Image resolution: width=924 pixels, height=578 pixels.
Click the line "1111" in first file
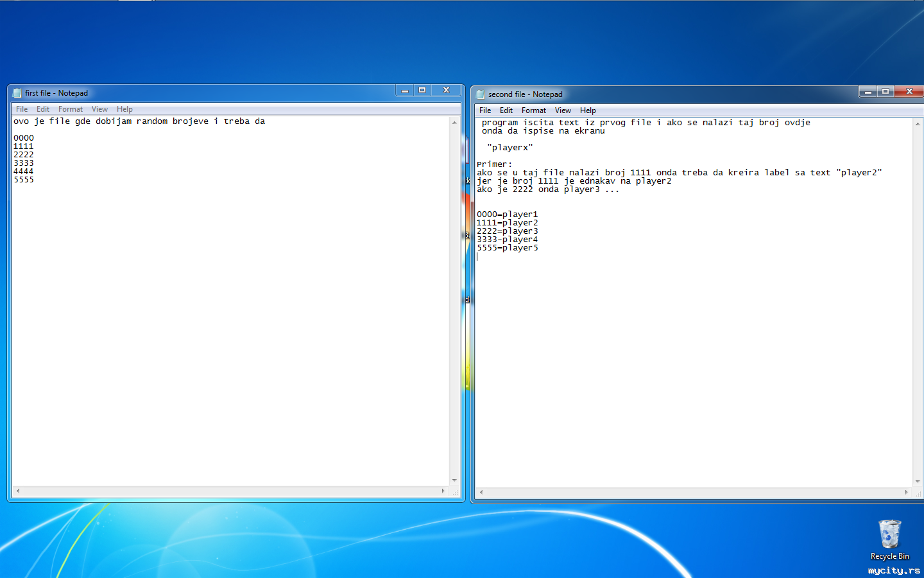(24, 146)
